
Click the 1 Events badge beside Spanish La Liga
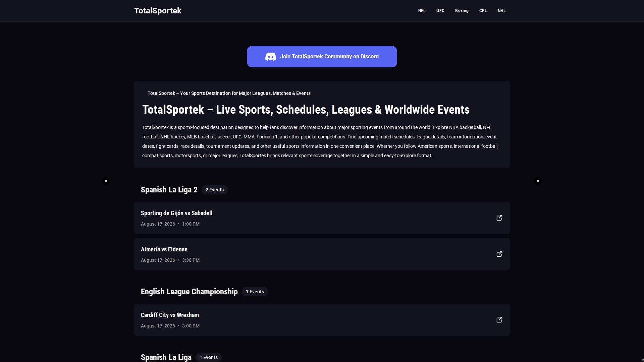[209, 357]
